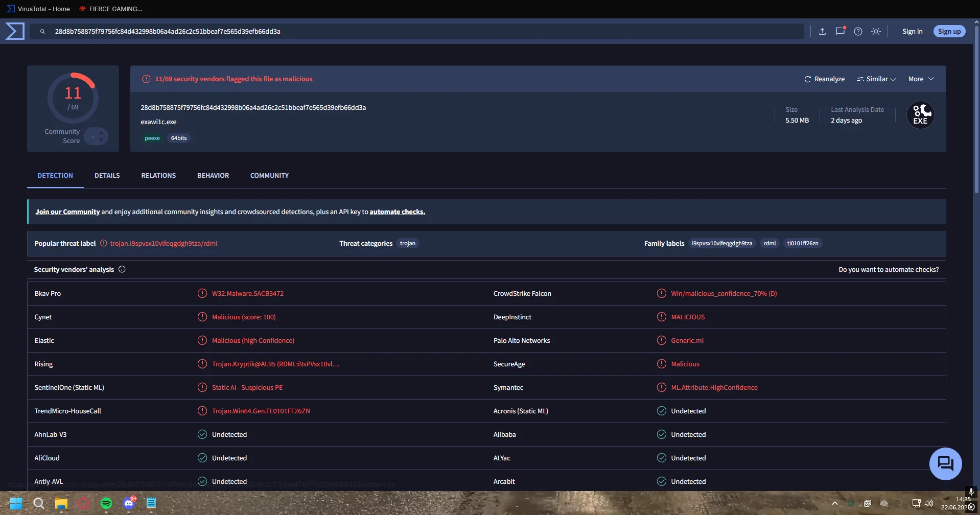
Task: Click the alert icon beside Popular threat label
Action: coord(104,243)
